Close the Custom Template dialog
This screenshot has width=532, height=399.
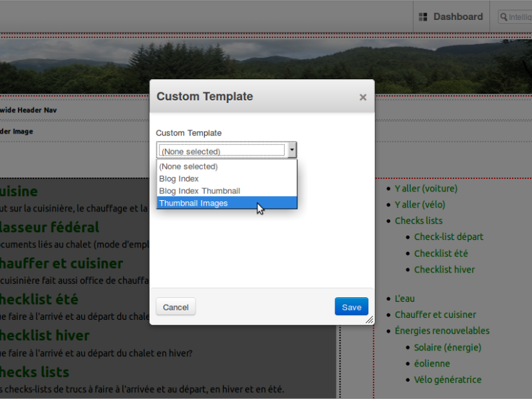point(362,97)
